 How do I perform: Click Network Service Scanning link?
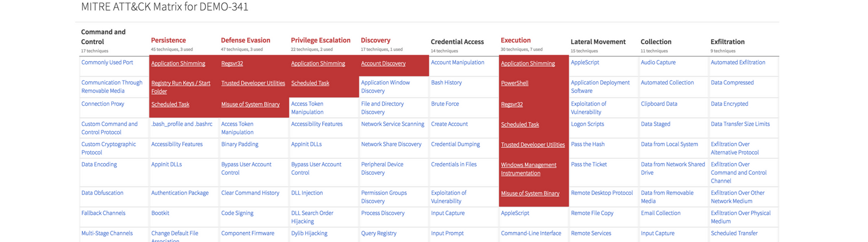pyautogui.click(x=392, y=124)
